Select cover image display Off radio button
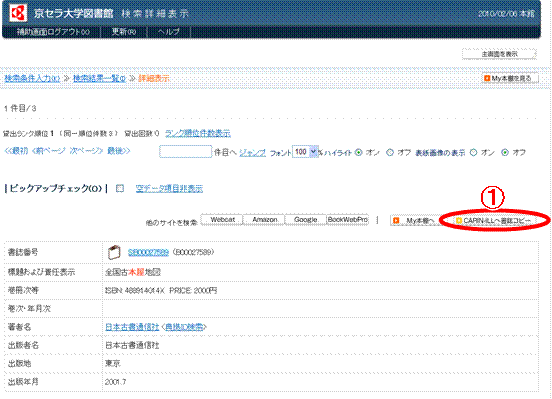Viewport: 552px width, 399px height. (505, 152)
